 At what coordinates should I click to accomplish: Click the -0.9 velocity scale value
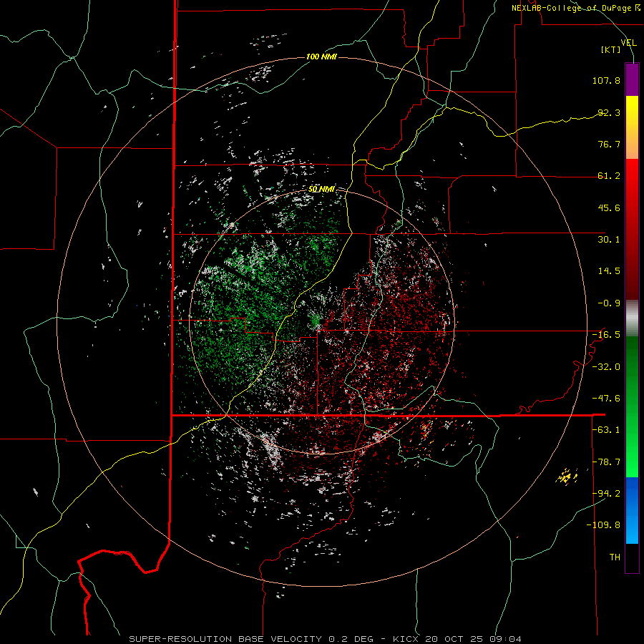(609, 303)
